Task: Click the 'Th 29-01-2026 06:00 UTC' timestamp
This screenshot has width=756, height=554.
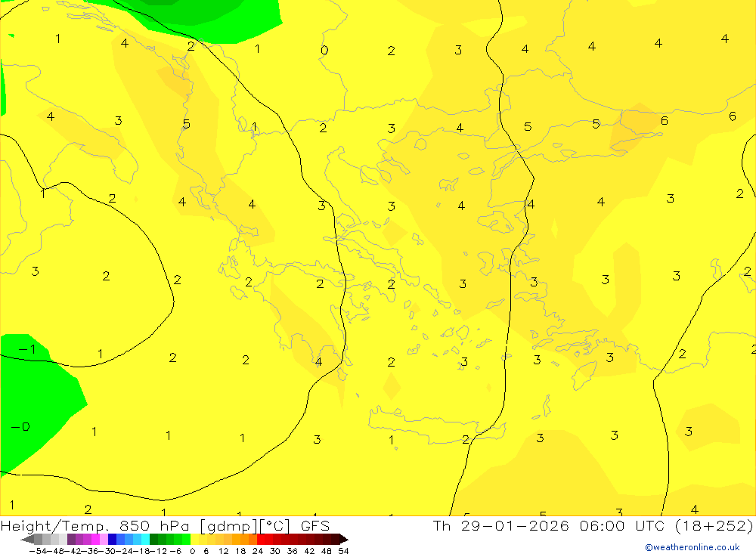Action: [x=549, y=526]
